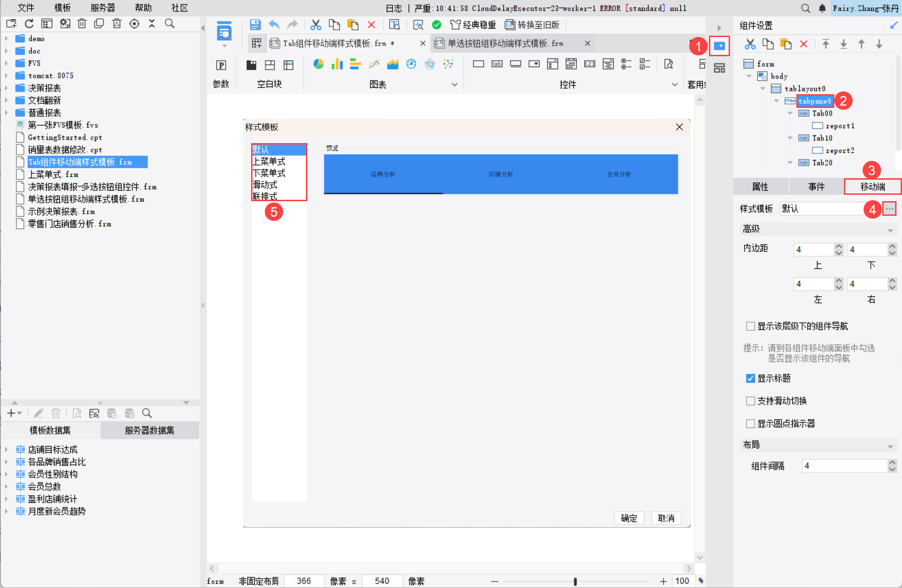This screenshot has height=588, width=902.
Task: Open the 服务器 menu
Action: pos(102,8)
